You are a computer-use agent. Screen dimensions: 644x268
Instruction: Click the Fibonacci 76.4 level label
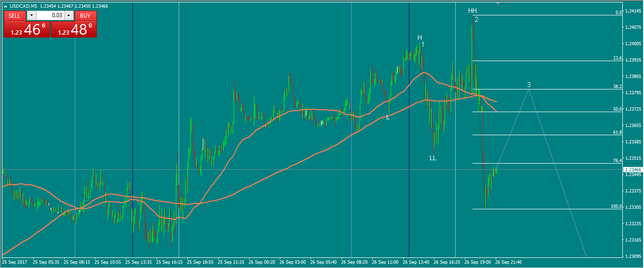point(618,161)
